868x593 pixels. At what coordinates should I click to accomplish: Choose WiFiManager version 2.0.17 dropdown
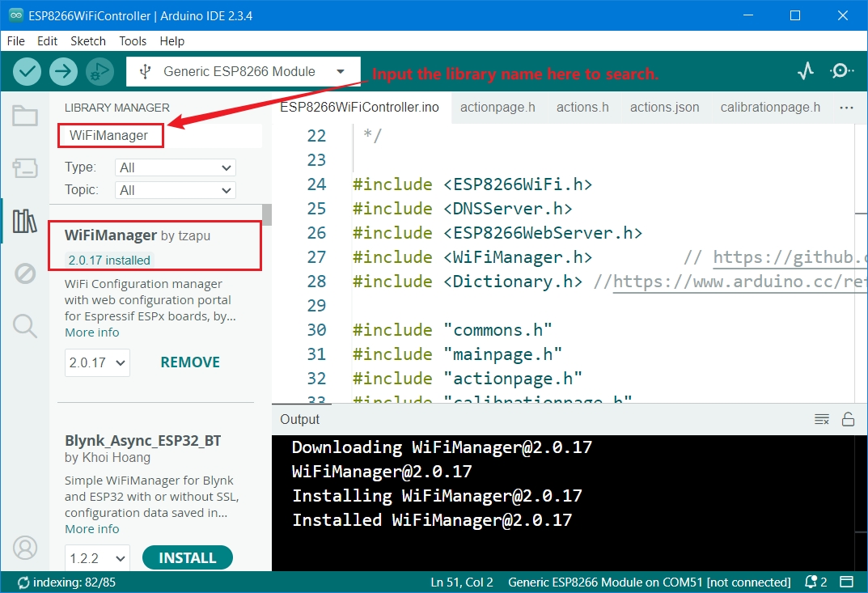coord(97,362)
